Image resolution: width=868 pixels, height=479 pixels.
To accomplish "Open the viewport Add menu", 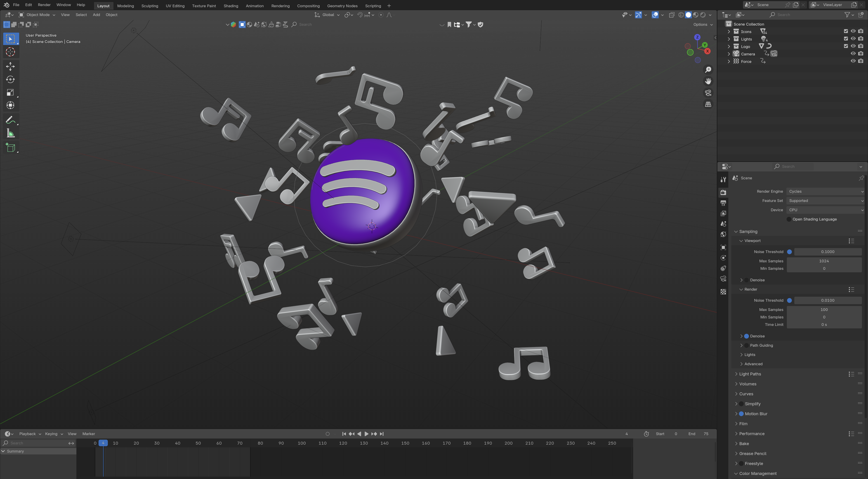I will [x=96, y=15].
